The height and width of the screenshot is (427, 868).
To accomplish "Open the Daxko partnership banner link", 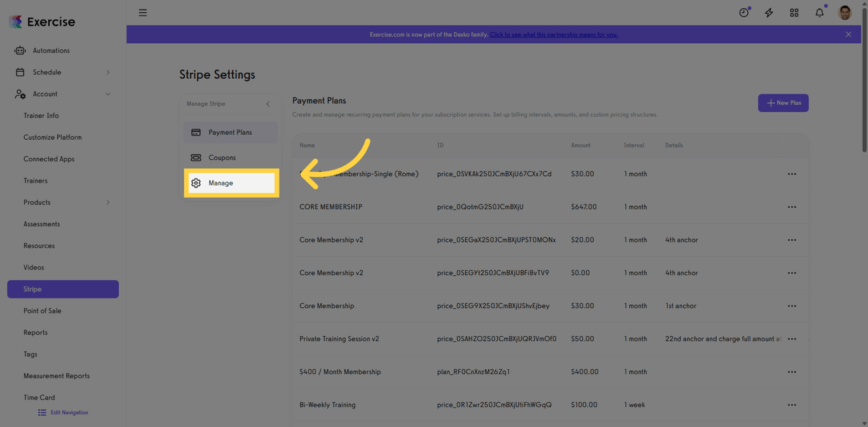I will 553,34.
